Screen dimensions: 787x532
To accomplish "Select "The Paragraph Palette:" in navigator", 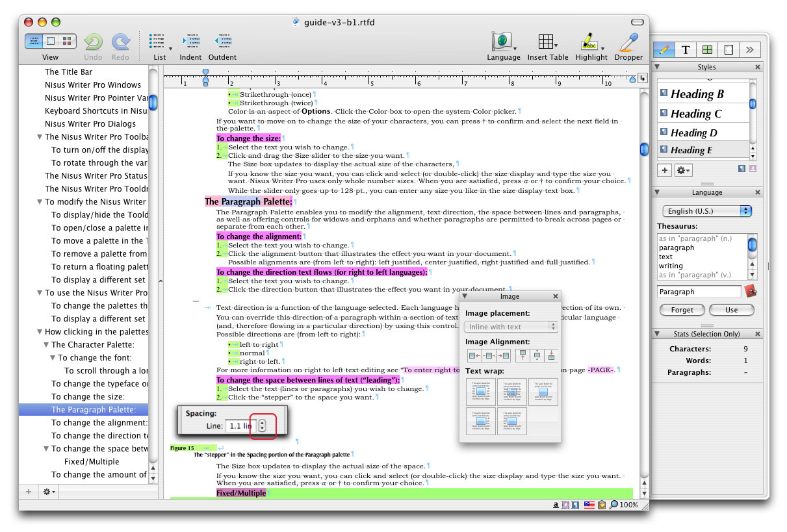I will [84, 409].
